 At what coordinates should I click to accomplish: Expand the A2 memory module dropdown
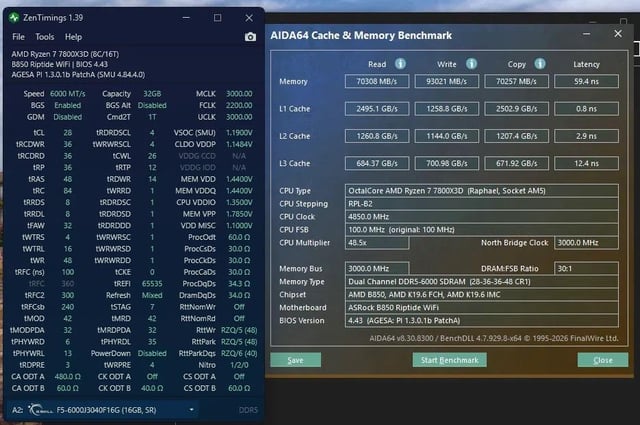coord(191,409)
